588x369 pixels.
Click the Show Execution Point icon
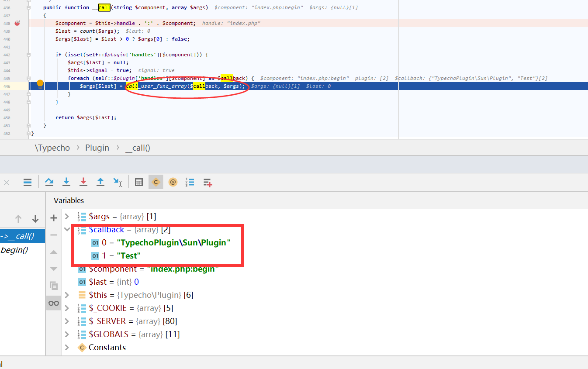(28, 182)
